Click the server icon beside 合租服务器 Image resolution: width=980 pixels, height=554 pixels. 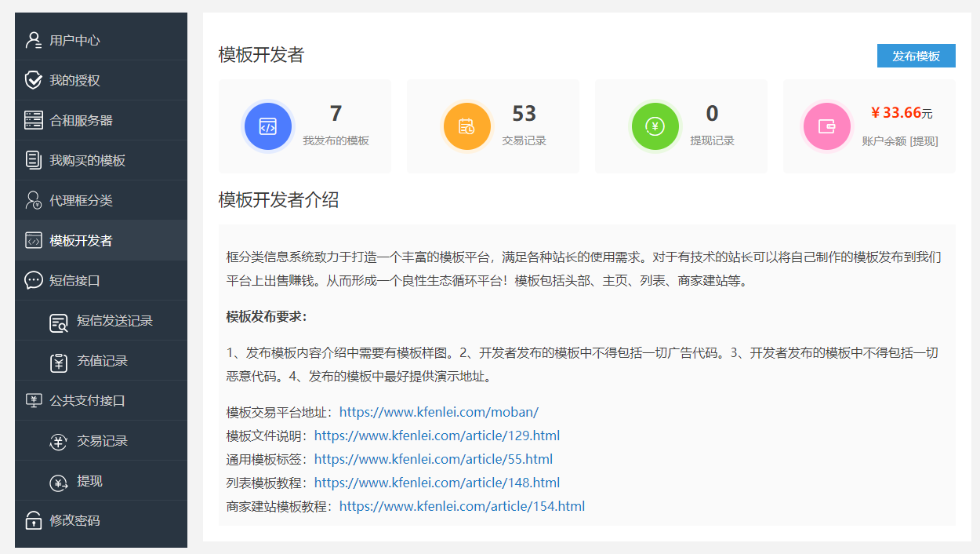(33, 120)
